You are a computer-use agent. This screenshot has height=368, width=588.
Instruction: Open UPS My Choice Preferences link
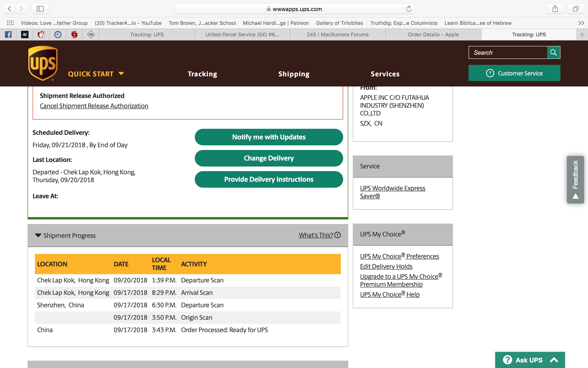tap(399, 256)
